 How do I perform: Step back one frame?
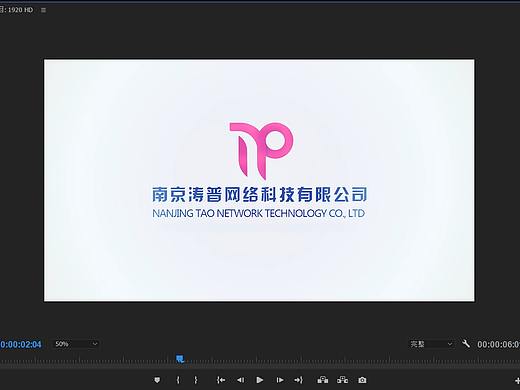click(x=240, y=380)
